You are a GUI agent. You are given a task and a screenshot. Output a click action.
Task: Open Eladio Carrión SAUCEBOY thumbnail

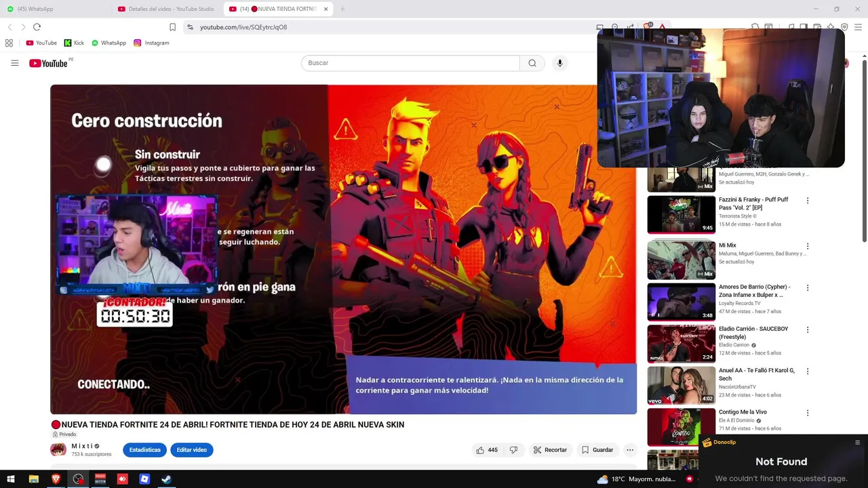[x=681, y=344]
